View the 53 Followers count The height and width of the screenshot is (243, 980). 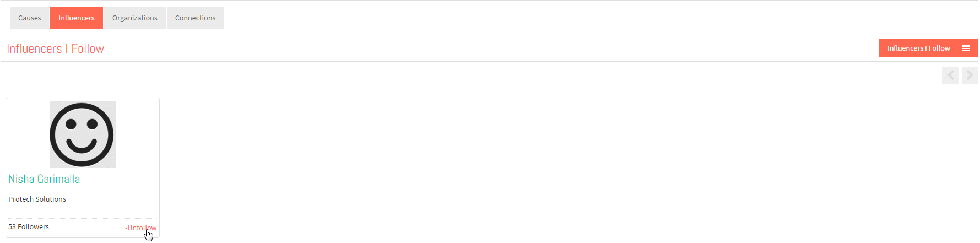29,227
